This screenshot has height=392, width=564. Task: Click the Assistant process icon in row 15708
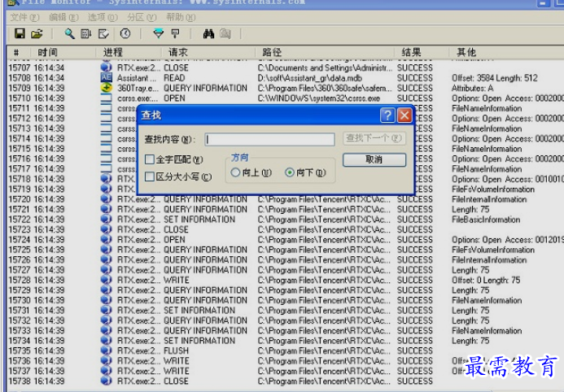106,77
